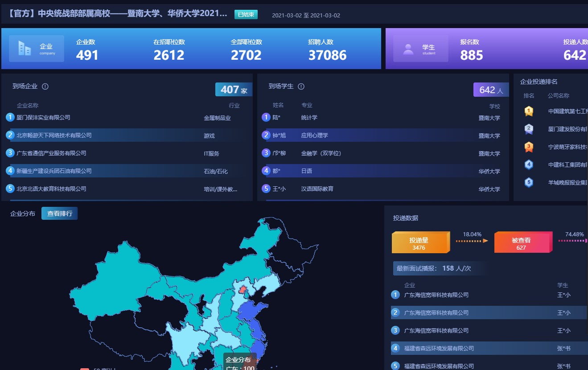
Task: Click the student avatar icon
Action: click(408, 49)
